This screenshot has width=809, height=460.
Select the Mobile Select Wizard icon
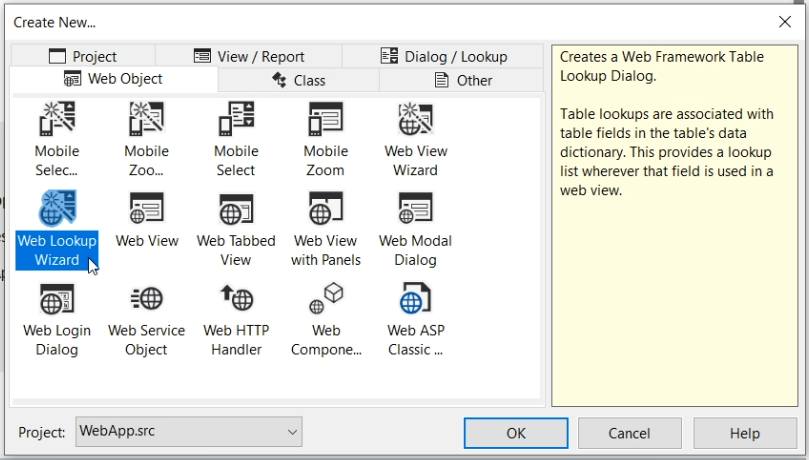click(x=57, y=120)
